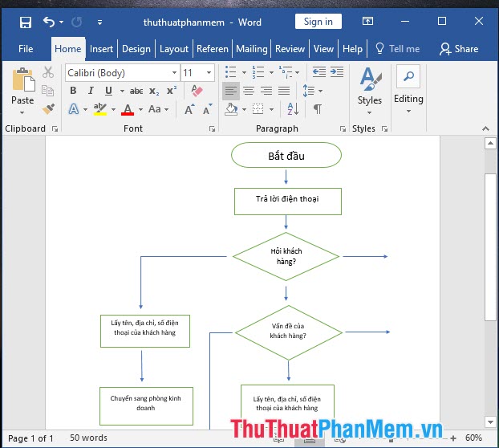Open the Styles gallery dropdown

click(370, 90)
